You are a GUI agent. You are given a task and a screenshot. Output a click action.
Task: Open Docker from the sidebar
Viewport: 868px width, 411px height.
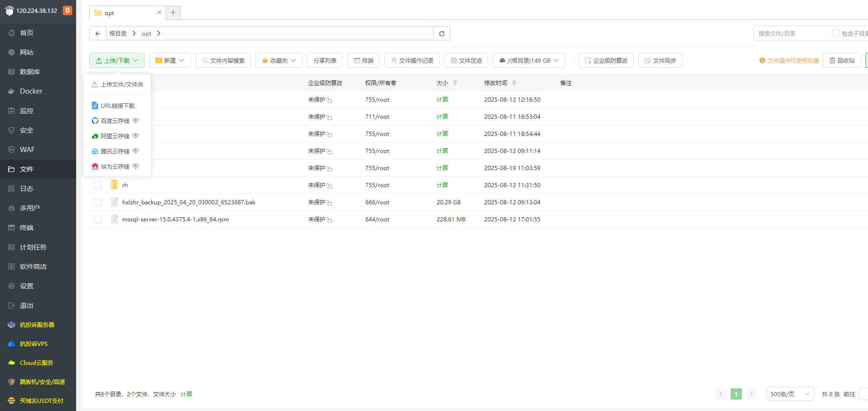point(31,91)
